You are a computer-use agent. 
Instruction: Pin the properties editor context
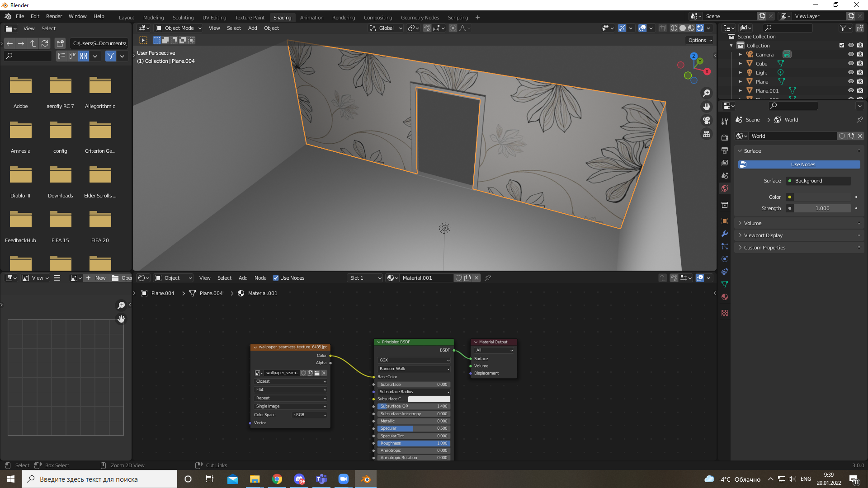tap(859, 120)
